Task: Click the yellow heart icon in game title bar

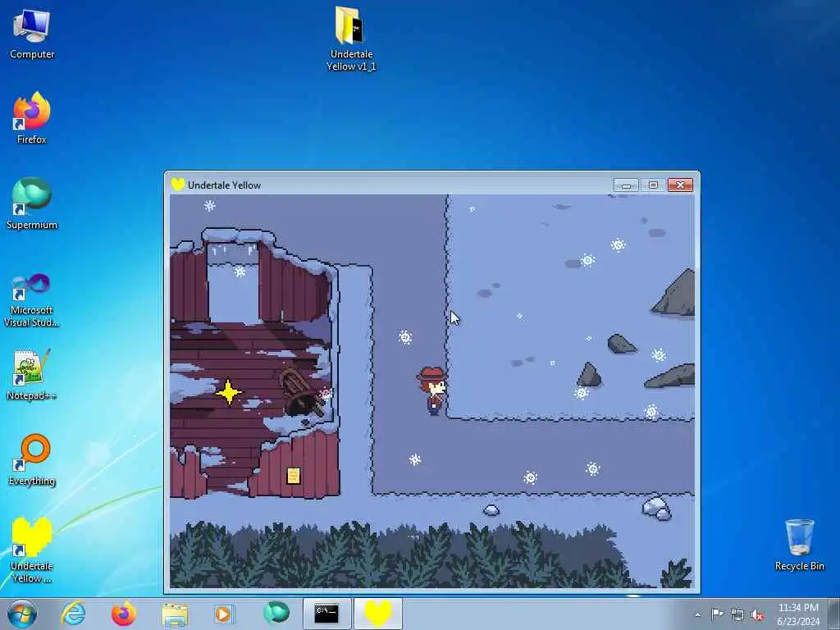Action: [178, 185]
